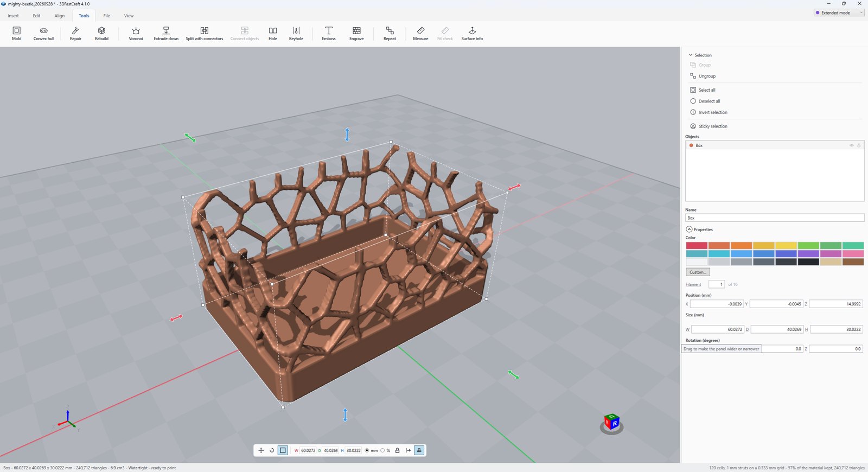This screenshot has width=868, height=472.
Task: Choose the Rebuild tool
Action: (101, 33)
